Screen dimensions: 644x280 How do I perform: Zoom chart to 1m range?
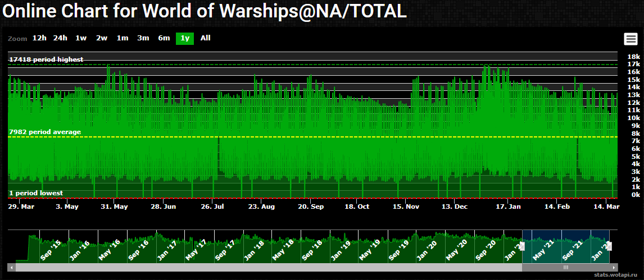point(123,38)
